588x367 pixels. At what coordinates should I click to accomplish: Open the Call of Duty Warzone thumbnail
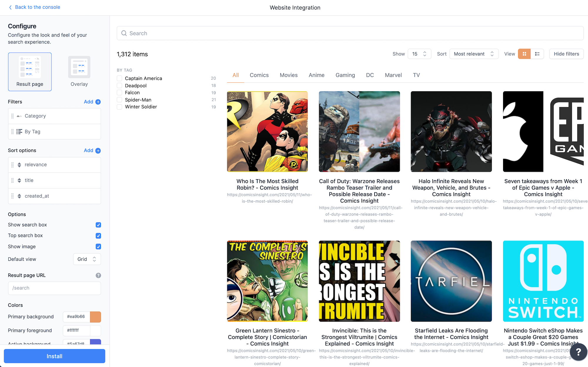click(x=359, y=132)
